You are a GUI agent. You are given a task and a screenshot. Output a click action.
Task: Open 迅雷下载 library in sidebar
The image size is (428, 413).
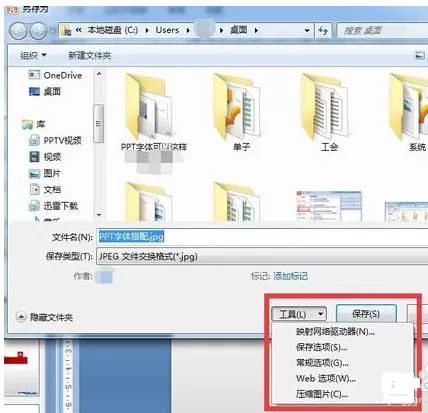pos(53,206)
